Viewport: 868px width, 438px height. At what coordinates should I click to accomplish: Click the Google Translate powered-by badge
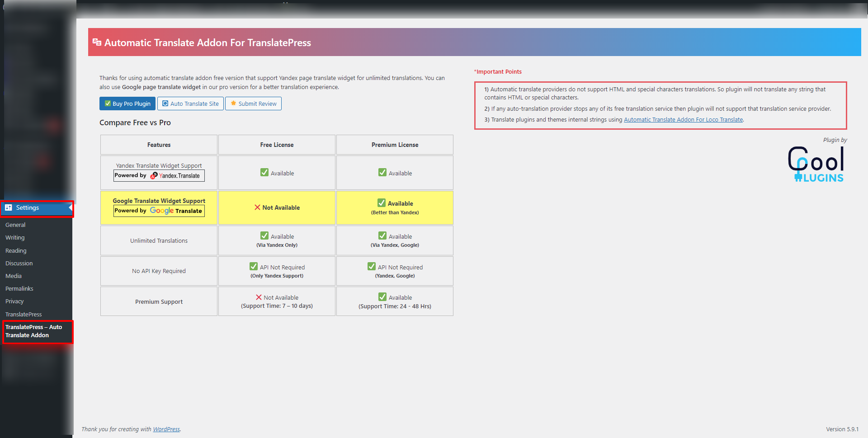coord(159,211)
